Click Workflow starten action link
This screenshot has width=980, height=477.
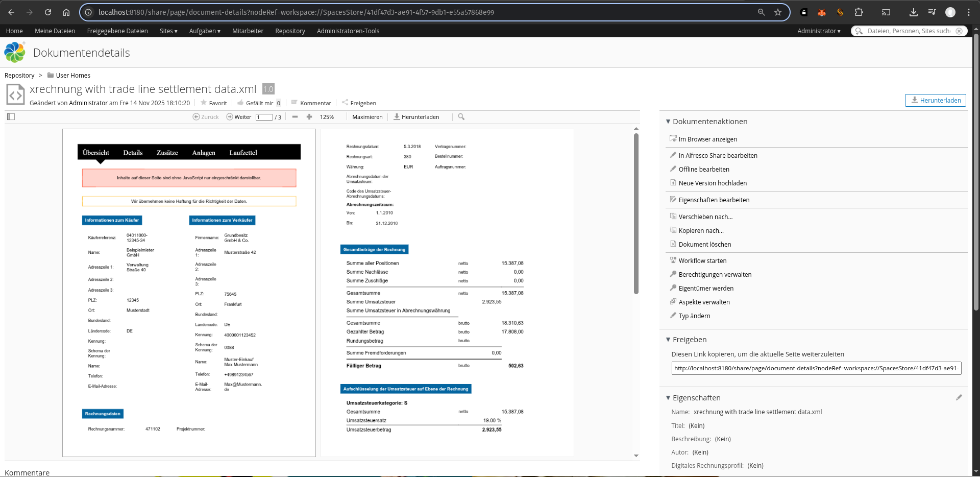[x=702, y=261]
